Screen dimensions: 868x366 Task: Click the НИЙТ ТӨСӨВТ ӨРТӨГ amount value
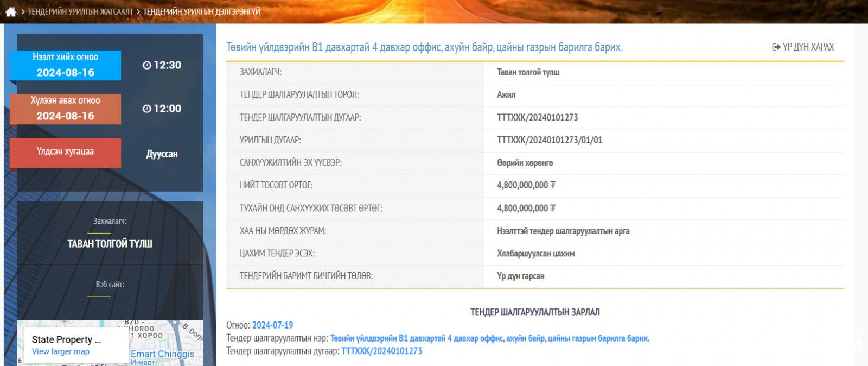pos(526,185)
